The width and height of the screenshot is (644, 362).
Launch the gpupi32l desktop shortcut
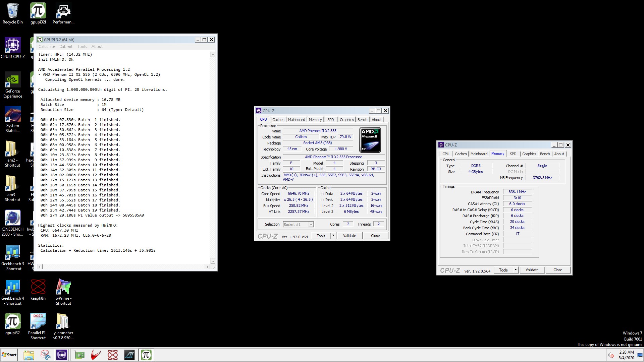38,14
